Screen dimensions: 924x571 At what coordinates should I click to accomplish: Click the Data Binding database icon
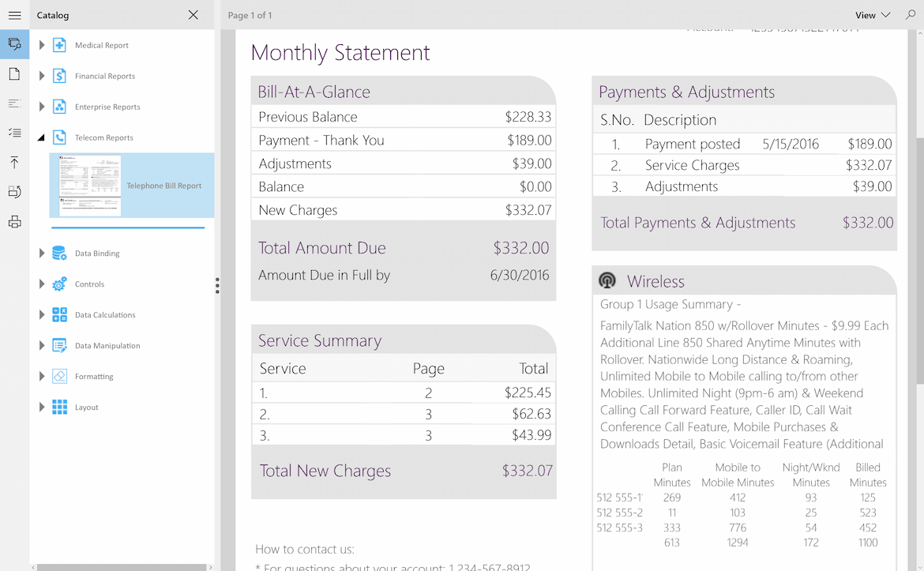click(x=59, y=253)
